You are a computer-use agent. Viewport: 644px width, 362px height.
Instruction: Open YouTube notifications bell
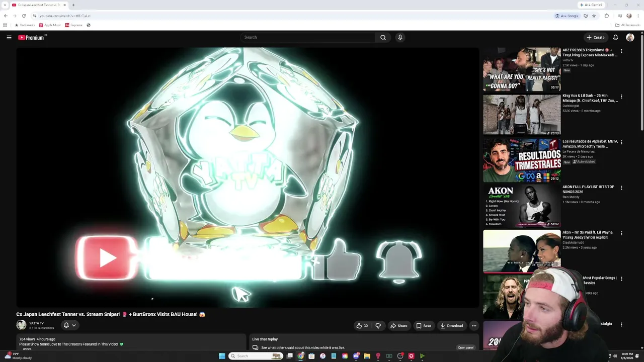tap(615, 37)
